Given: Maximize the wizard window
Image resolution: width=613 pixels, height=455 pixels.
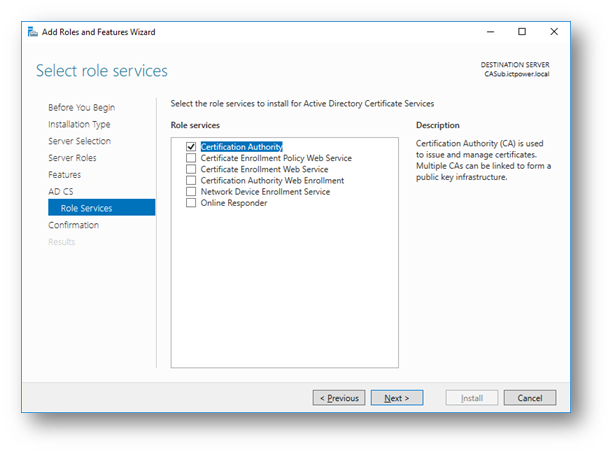Looking at the screenshot, I should [x=522, y=32].
